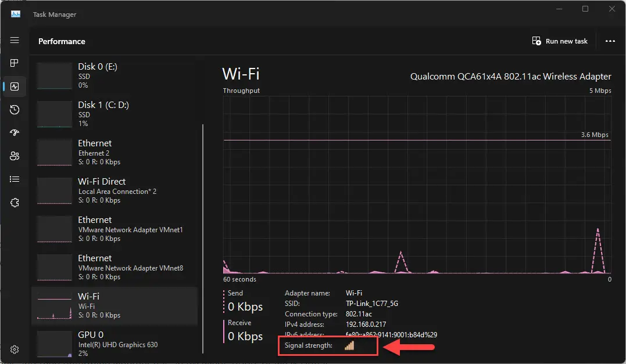This screenshot has width=626, height=364.
Task: Click the Disk 0 mini graph thumbnail
Action: 54,75
